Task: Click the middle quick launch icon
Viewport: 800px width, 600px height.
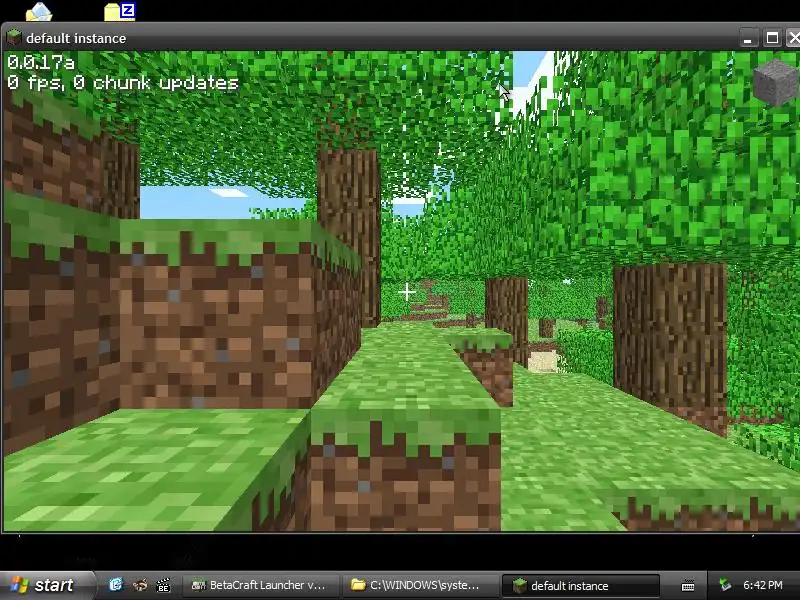Action: 140,585
